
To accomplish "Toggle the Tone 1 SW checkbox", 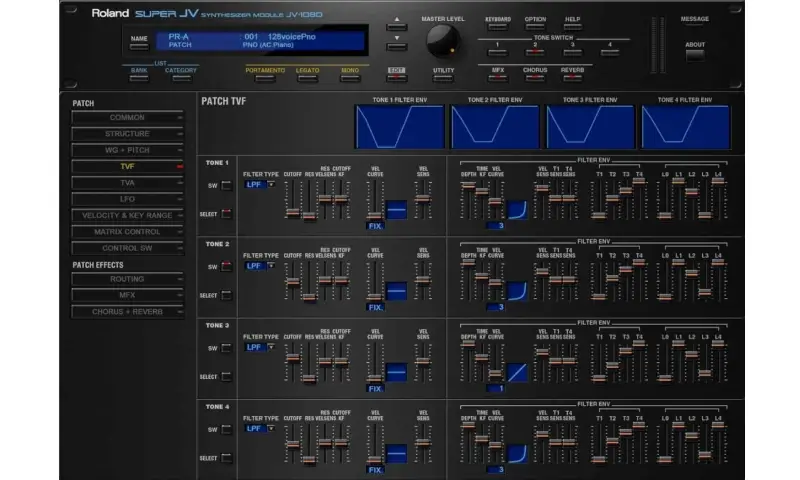I will click(x=226, y=185).
